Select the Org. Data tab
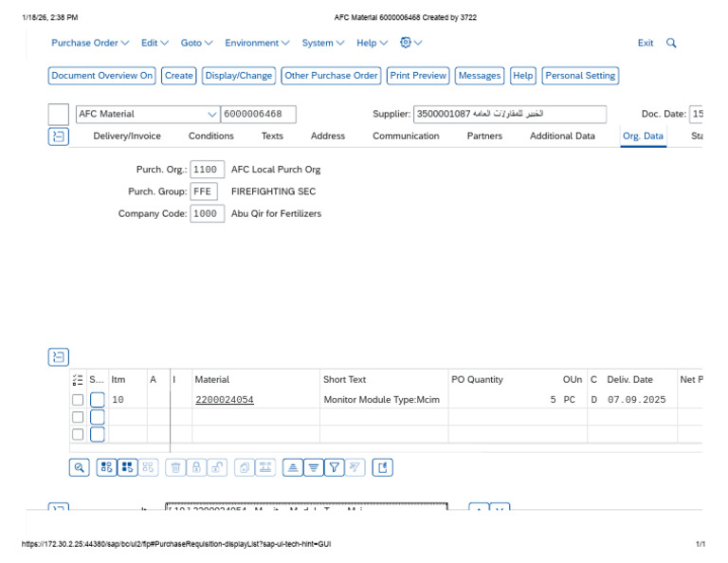The height and width of the screenshot is (563, 728). click(643, 136)
